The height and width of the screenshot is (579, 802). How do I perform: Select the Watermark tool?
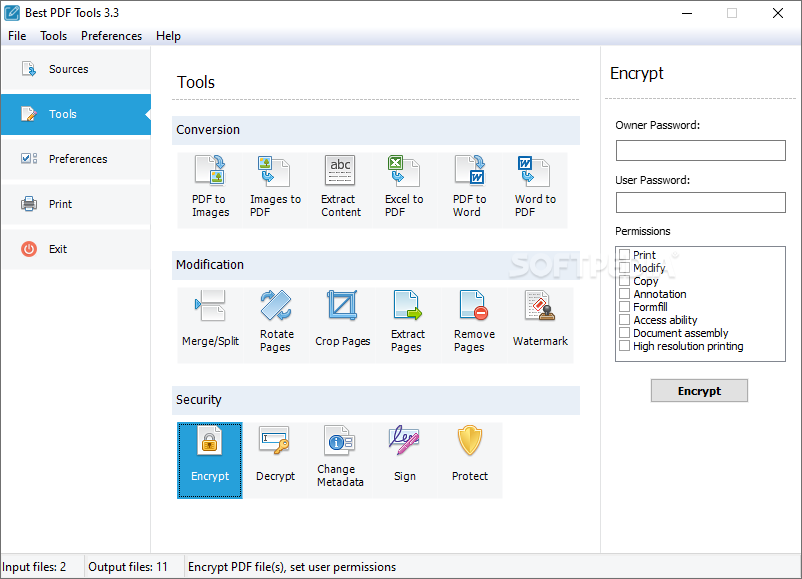coord(540,323)
